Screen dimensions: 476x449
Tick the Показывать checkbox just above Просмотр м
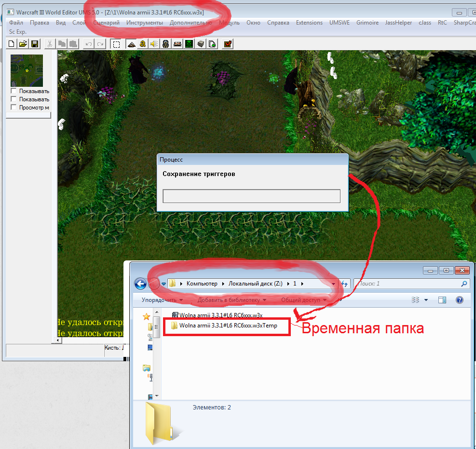(14, 99)
